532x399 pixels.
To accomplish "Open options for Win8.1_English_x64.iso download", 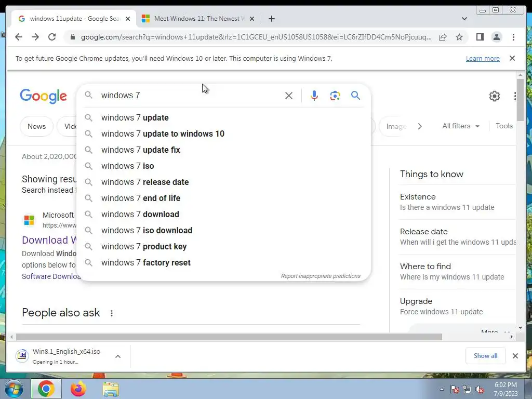I will pyautogui.click(x=118, y=356).
